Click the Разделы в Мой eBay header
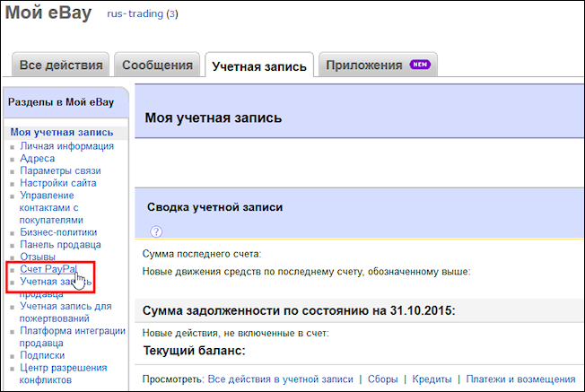Image resolution: width=585 pixels, height=392 pixels. (61, 102)
